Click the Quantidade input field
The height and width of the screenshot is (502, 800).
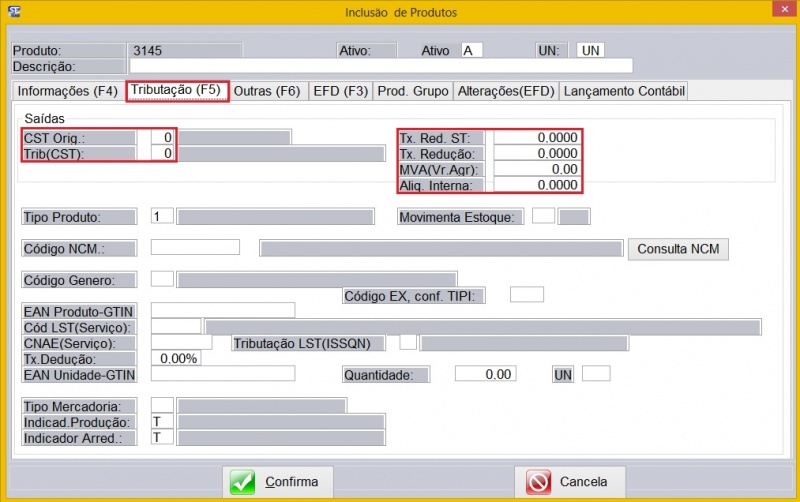[484, 374]
